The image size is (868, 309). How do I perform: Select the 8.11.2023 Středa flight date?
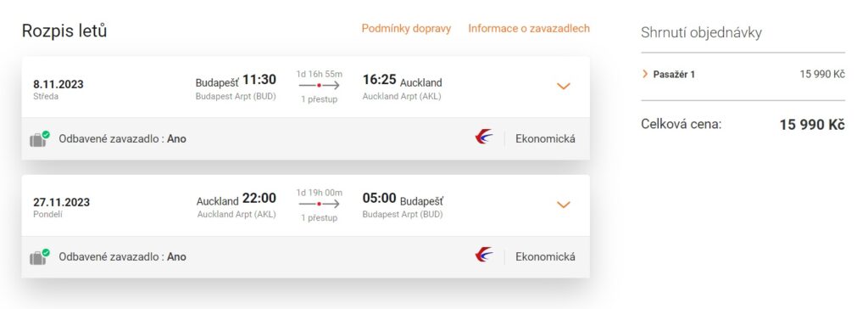pyautogui.click(x=58, y=89)
